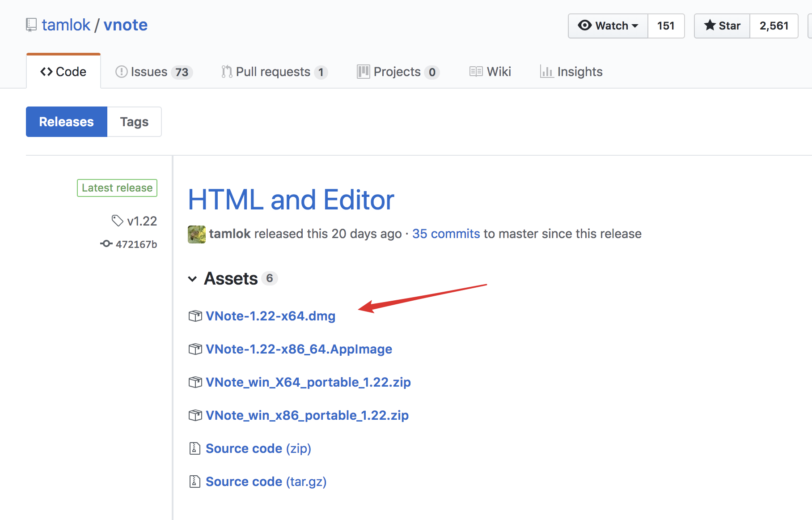This screenshot has width=812, height=520.
Task: Click the package icon beside VNote_win_X64_portable_1.22.zip
Action: pos(195,382)
